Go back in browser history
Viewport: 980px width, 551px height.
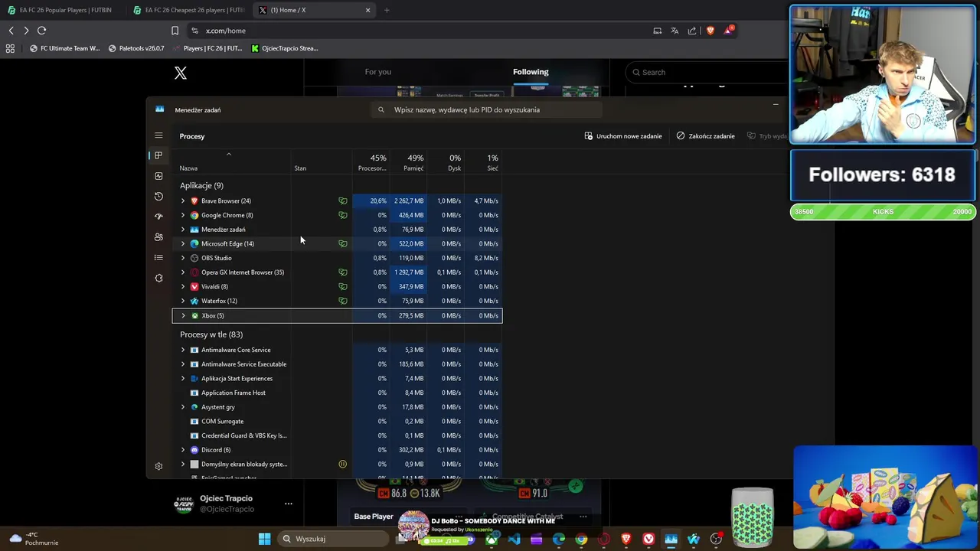(x=11, y=31)
